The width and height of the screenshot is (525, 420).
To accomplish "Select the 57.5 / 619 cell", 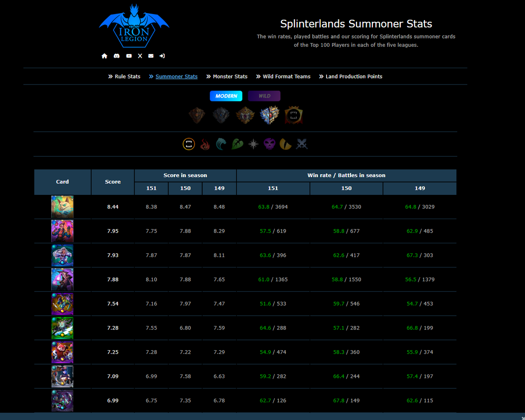I will click(x=273, y=231).
